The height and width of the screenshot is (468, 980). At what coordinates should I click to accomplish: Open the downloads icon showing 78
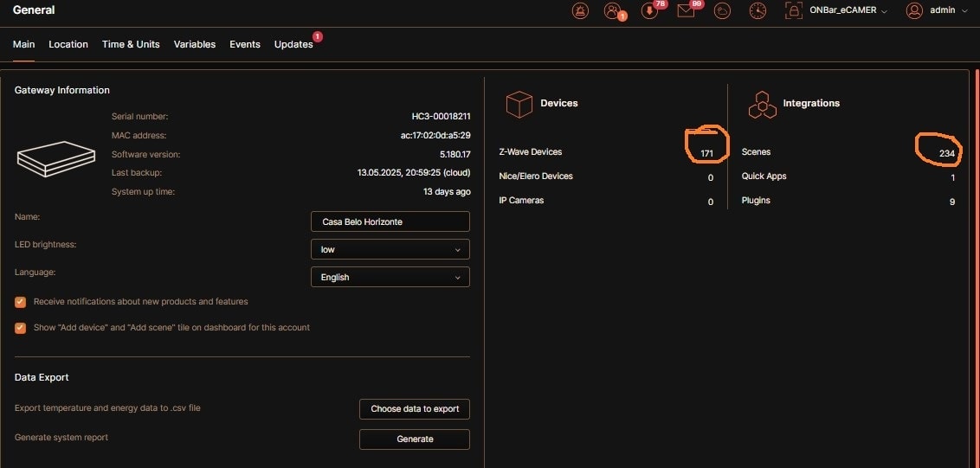649,10
